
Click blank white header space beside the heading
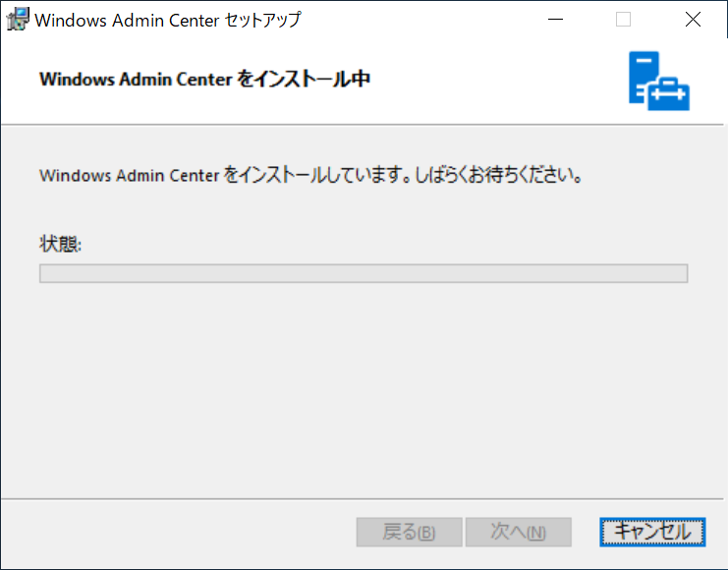tap(497, 79)
